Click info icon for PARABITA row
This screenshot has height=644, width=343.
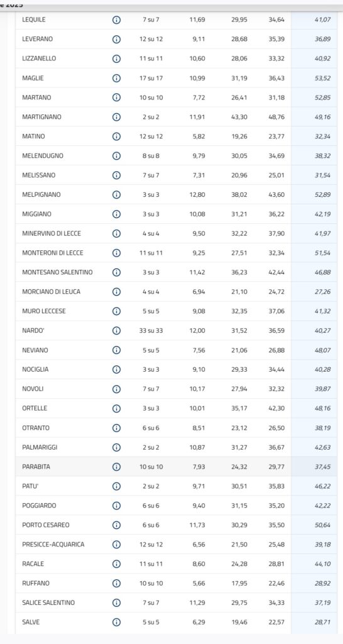[116, 467]
